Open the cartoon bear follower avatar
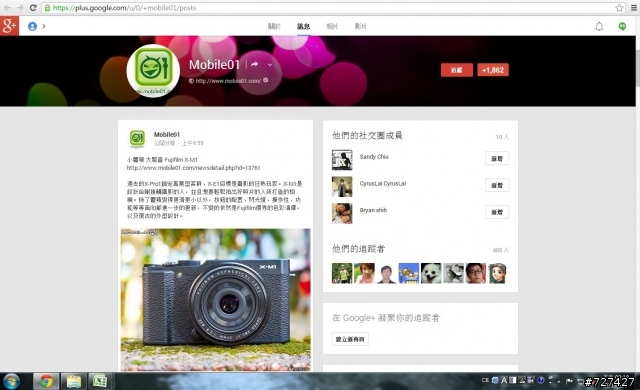 point(409,273)
